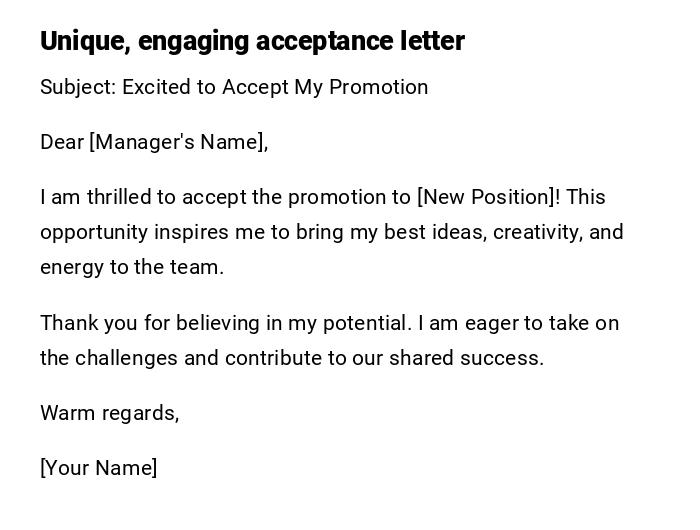The height and width of the screenshot is (530, 700).
Task: Click the "Subject:" label
Action: point(78,87)
